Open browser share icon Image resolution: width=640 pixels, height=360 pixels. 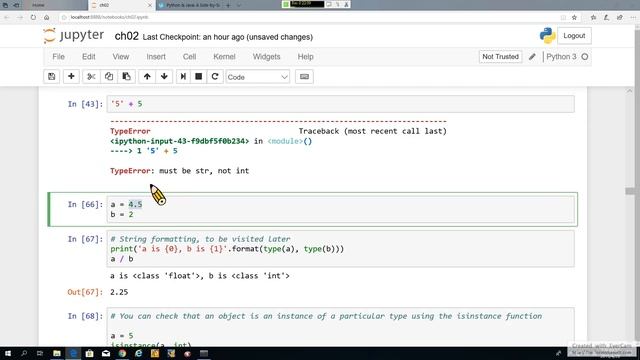tap(620, 17)
